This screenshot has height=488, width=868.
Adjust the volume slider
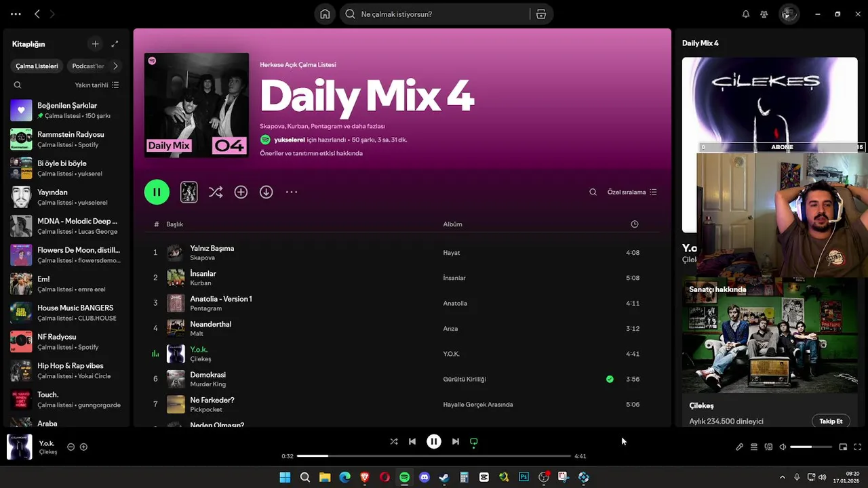[x=811, y=447]
